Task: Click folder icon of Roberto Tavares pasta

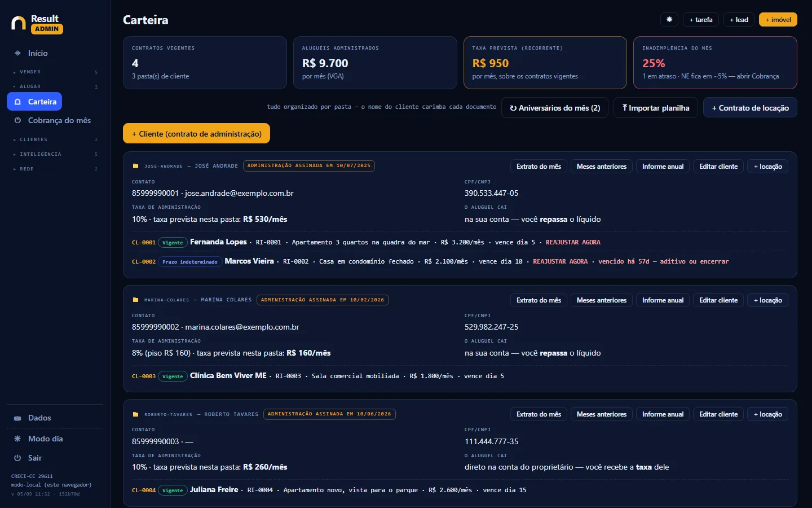Action: click(x=135, y=414)
